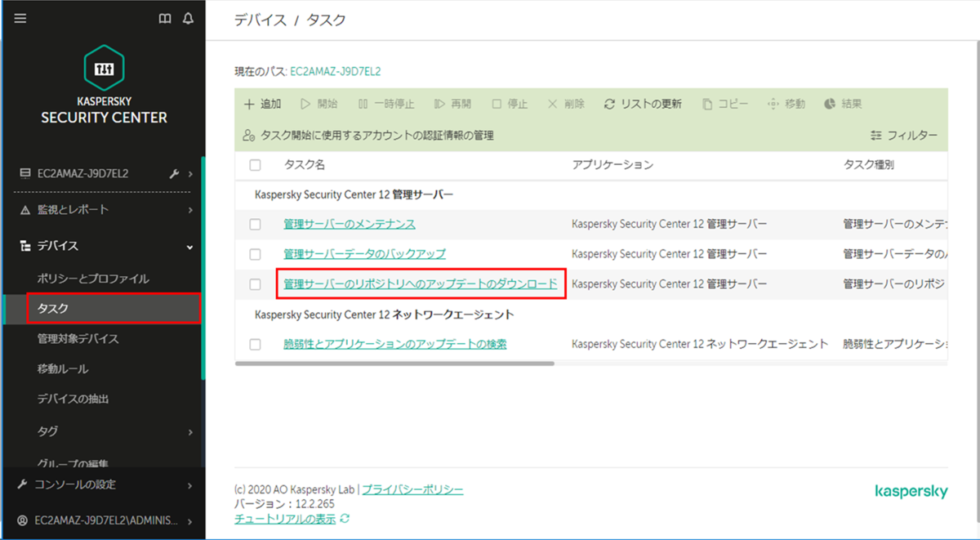Open the 管理サーバーのメンテナンス task link
Screen dimensions: 980x540
click(x=350, y=224)
